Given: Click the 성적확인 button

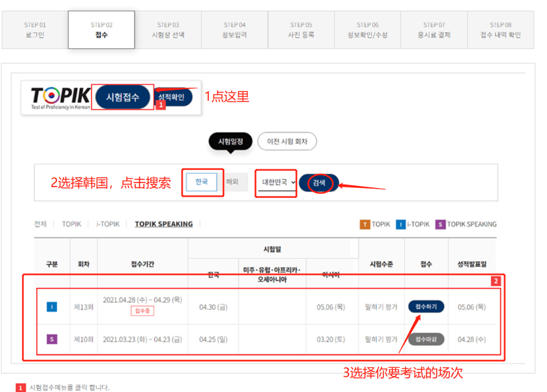Looking at the screenshot, I should 173,97.
